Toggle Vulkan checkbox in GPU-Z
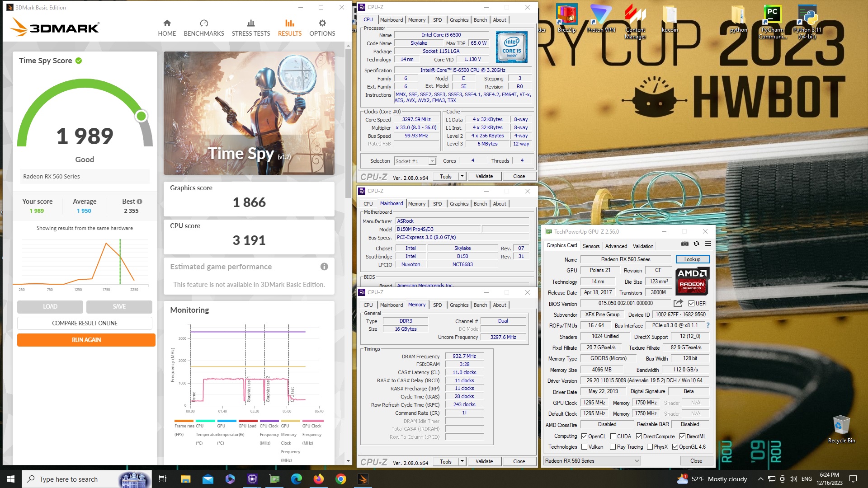The width and height of the screenshot is (868, 488). coord(584,446)
